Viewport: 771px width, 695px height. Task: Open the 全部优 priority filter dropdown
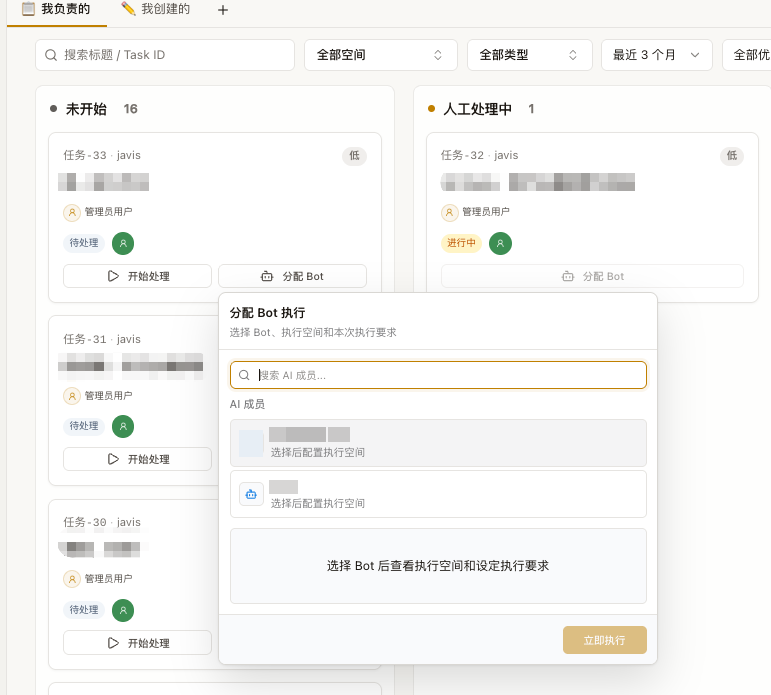[746, 55]
